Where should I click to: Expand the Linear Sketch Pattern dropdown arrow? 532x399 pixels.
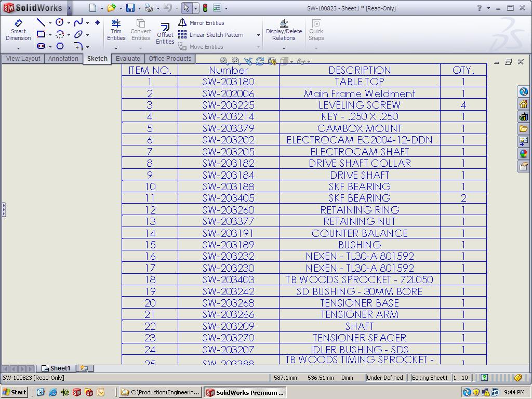coord(258,35)
